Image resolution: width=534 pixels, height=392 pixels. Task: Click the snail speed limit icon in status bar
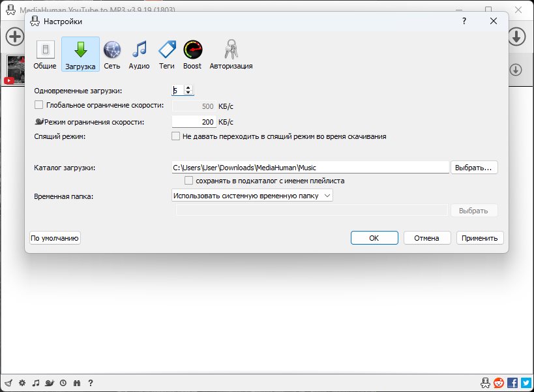point(50,383)
